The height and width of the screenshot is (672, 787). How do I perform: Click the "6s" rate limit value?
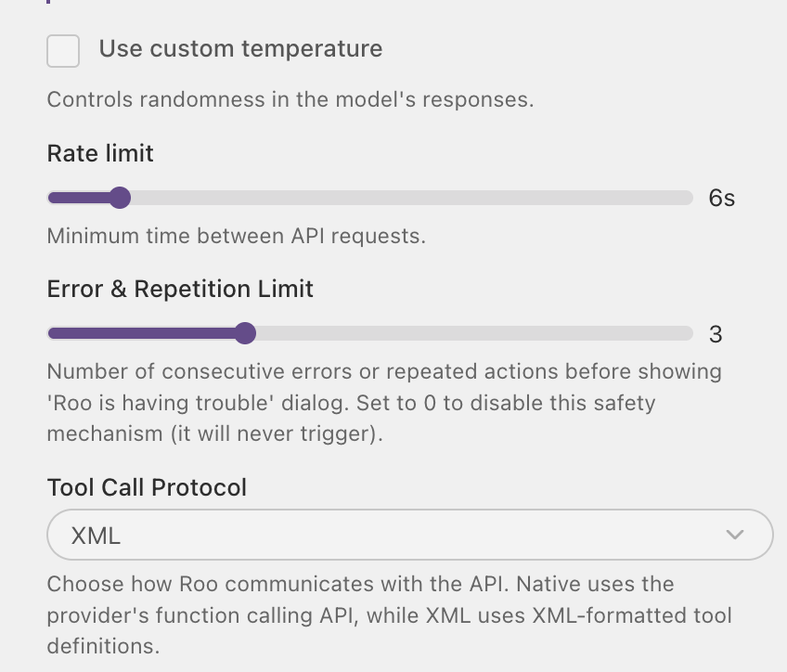[x=722, y=198]
